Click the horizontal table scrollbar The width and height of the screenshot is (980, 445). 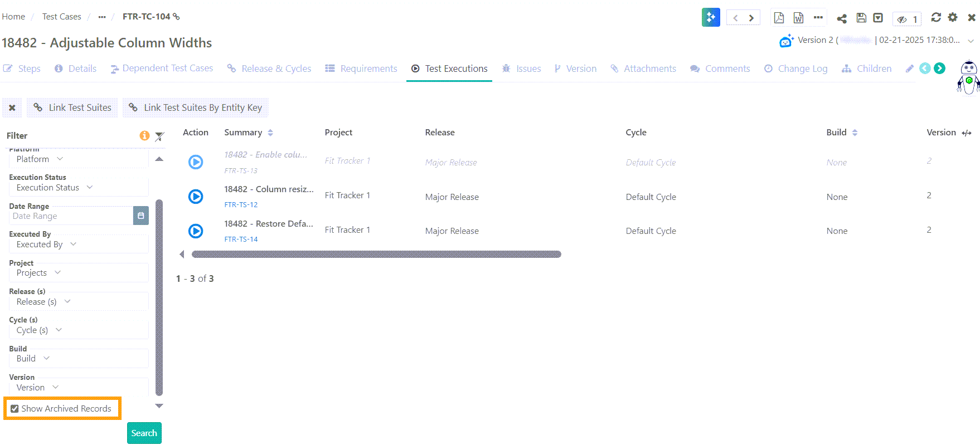coord(376,255)
